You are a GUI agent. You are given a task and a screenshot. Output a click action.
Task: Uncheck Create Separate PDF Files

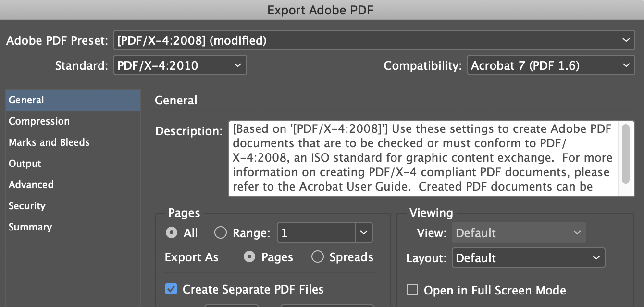coord(171,289)
